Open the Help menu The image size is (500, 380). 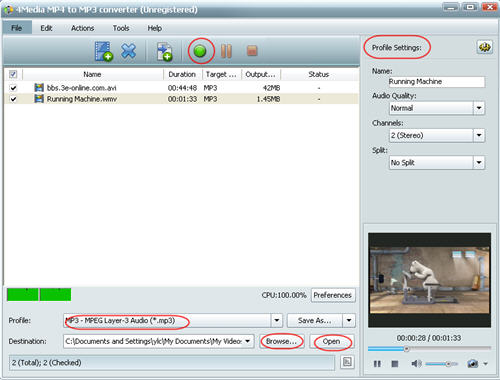click(155, 28)
